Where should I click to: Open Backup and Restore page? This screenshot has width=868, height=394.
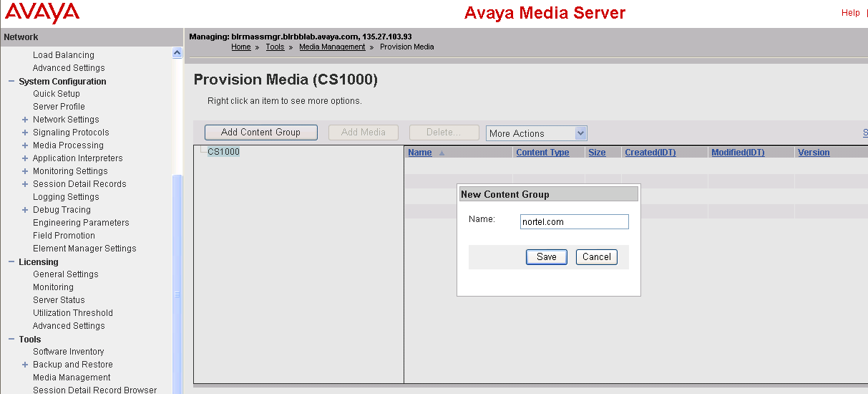coord(73,365)
